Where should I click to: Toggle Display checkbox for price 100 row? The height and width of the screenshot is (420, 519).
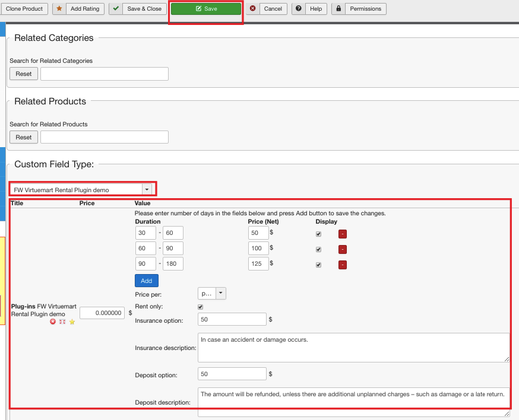tap(319, 250)
